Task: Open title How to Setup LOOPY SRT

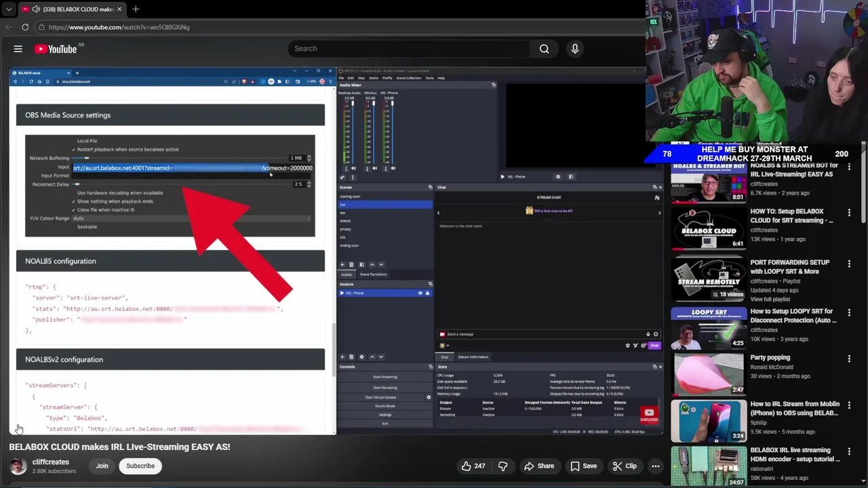Action: coord(793,316)
